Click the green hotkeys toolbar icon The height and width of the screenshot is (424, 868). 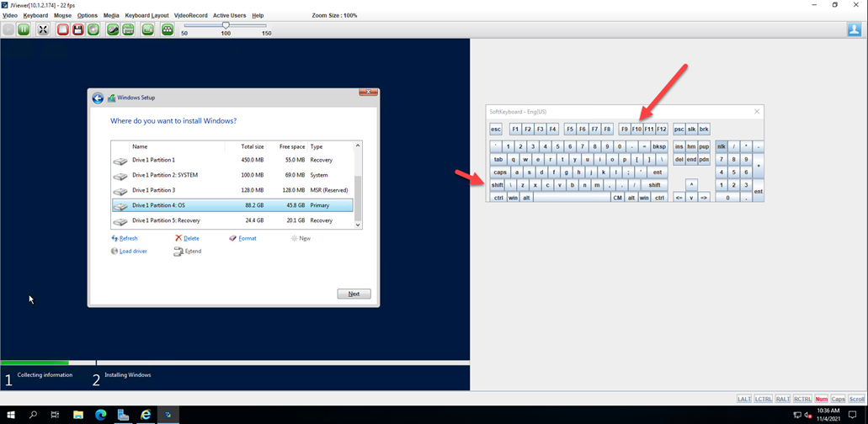(168, 29)
